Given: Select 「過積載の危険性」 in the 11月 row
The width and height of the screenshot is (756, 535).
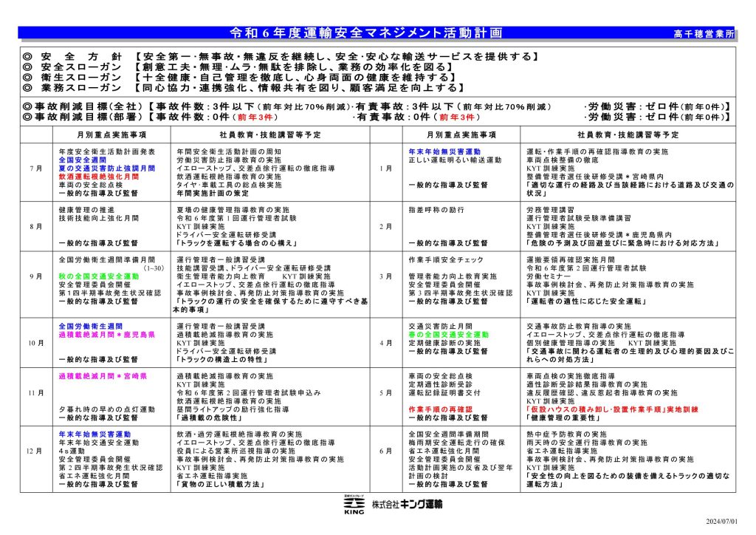Looking at the screenshot, I should coord(209,418).
